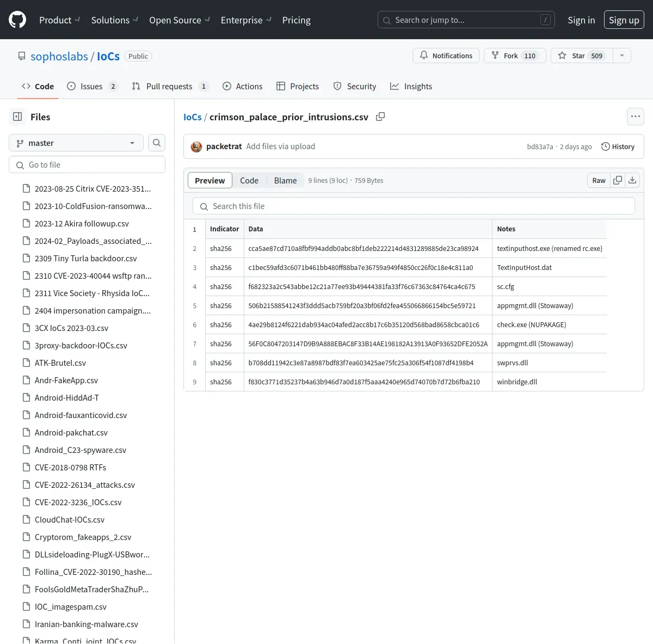Switch to the Code tab
Image resolution: width=653 pixels, height=644 pixels.
point(38,86)
